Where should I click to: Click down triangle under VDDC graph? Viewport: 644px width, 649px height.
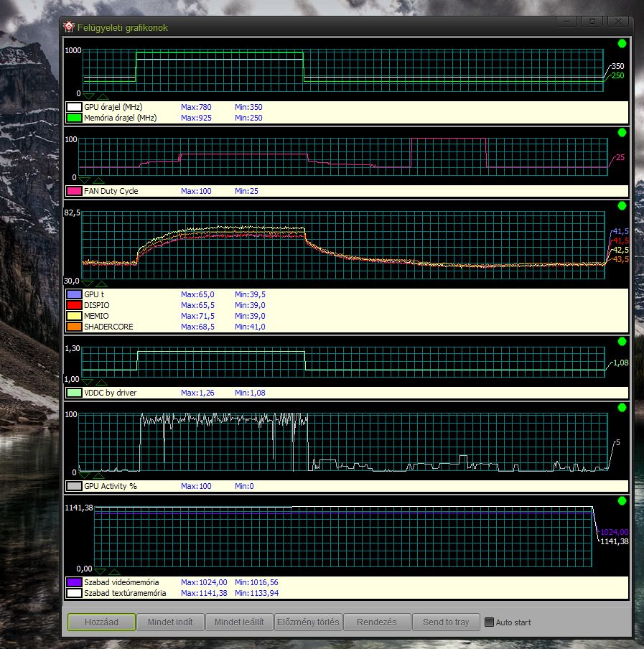click(x=87, y=382)
